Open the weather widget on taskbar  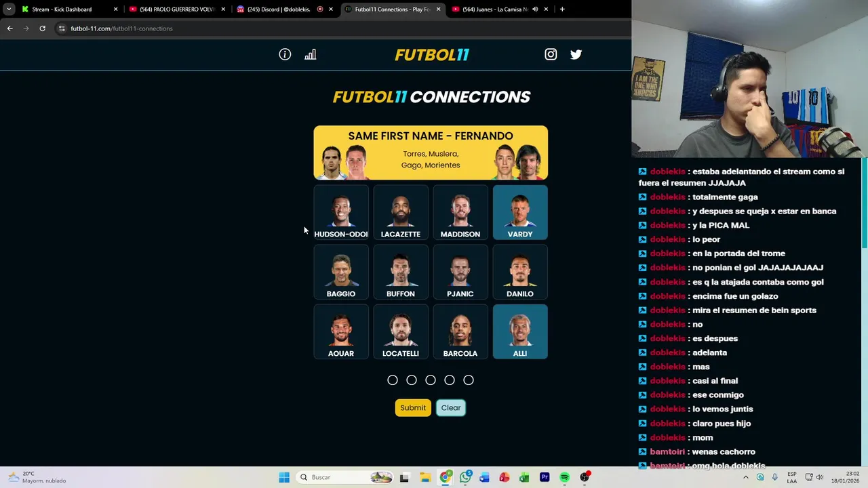[x=37, y=477]
